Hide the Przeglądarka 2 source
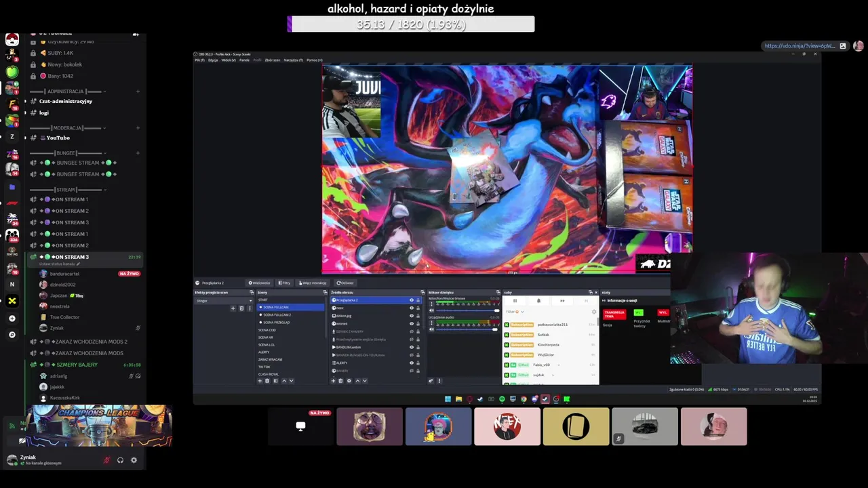Screen dimensions: 868x488 click(x=411, y=300)
